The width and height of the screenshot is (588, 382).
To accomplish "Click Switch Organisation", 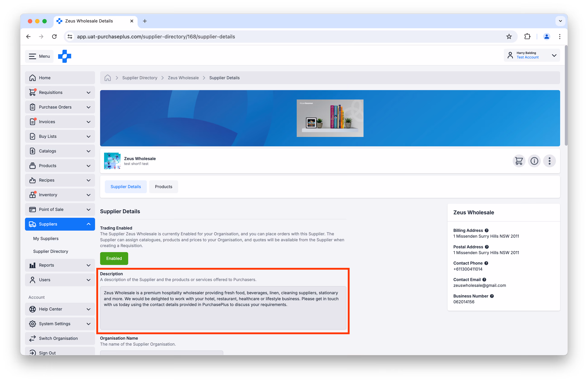I will click(60, 338).
